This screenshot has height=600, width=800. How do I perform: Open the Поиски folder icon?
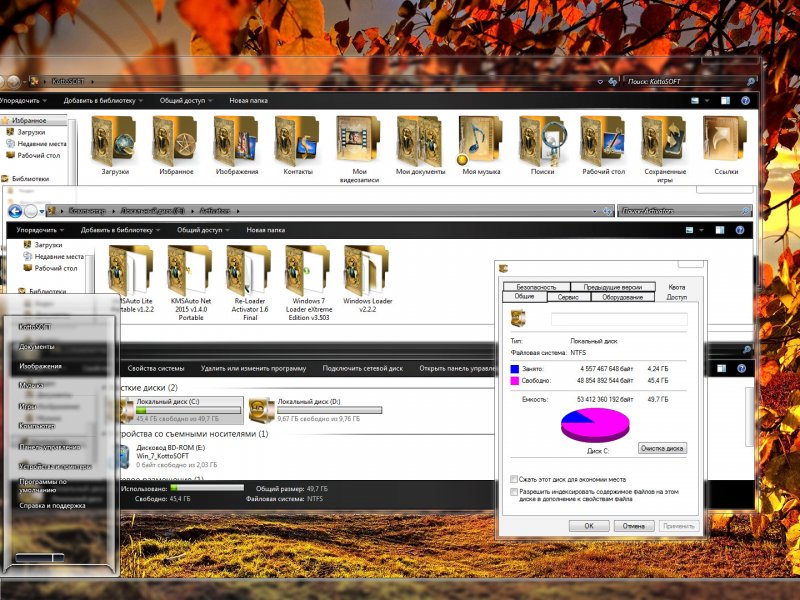(542, 141)
